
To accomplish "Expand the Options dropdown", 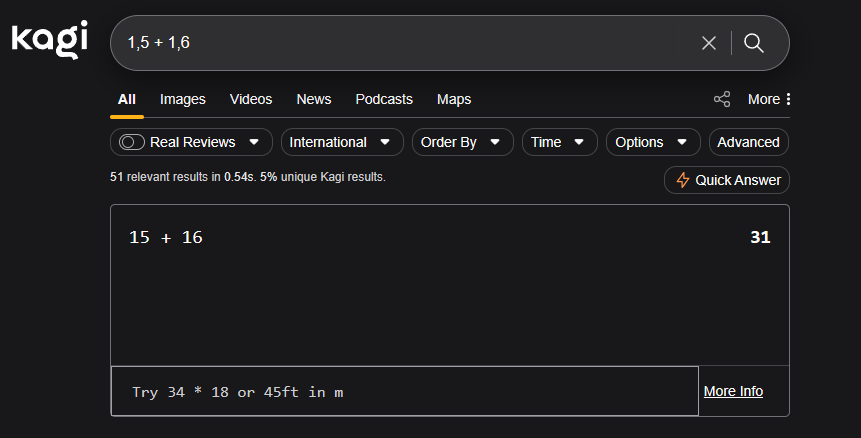I will tap(653, 142).
